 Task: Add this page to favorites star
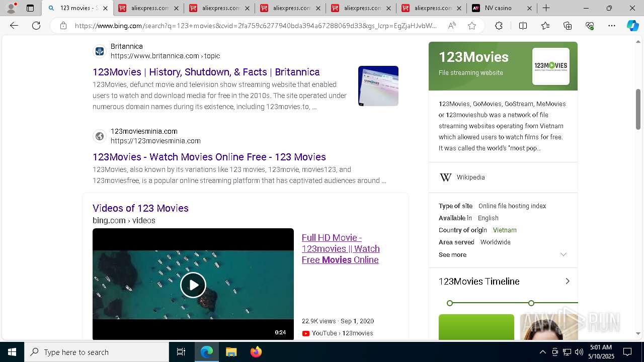pos(472,26)
